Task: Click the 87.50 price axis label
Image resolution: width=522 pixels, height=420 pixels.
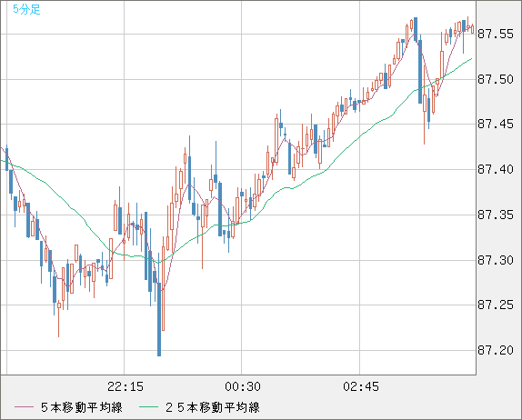Action: pos(496,79)
